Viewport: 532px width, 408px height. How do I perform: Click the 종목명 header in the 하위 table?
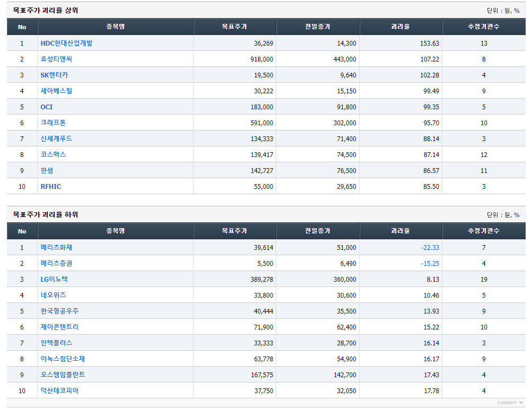(115, 231)
